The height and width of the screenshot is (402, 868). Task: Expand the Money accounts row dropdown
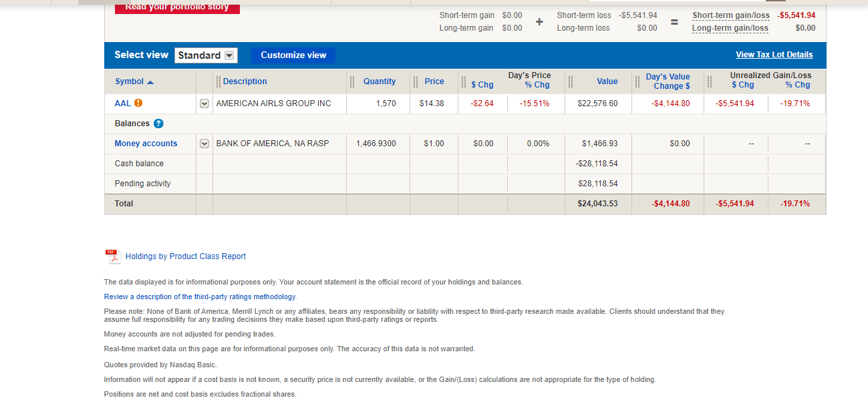tap(204, 144)
